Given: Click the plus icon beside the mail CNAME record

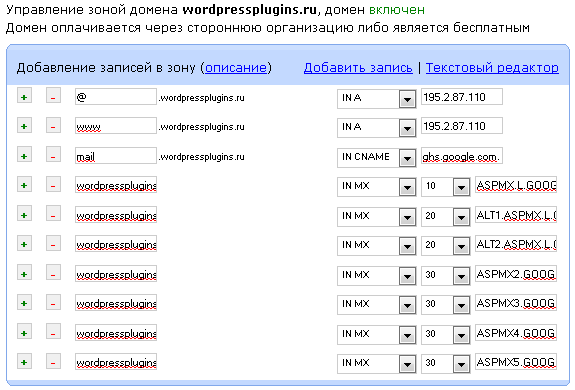Looking at the screenshot, I should pos(24,156).
